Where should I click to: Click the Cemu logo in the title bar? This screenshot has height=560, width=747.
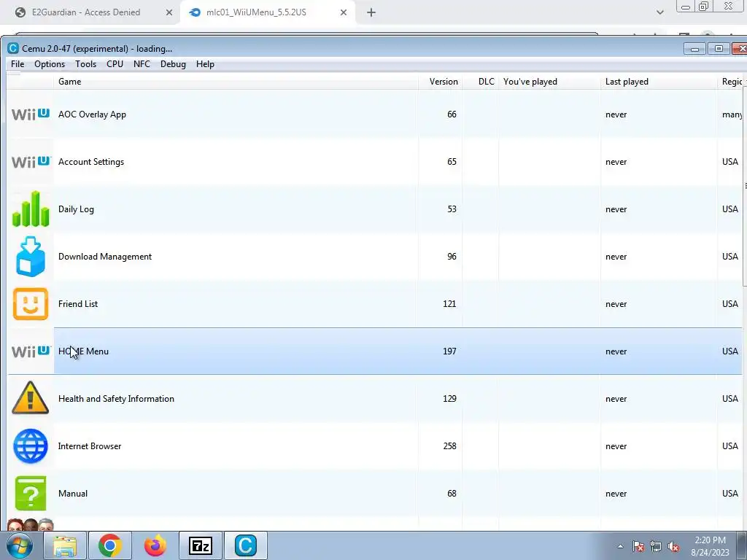13,48
